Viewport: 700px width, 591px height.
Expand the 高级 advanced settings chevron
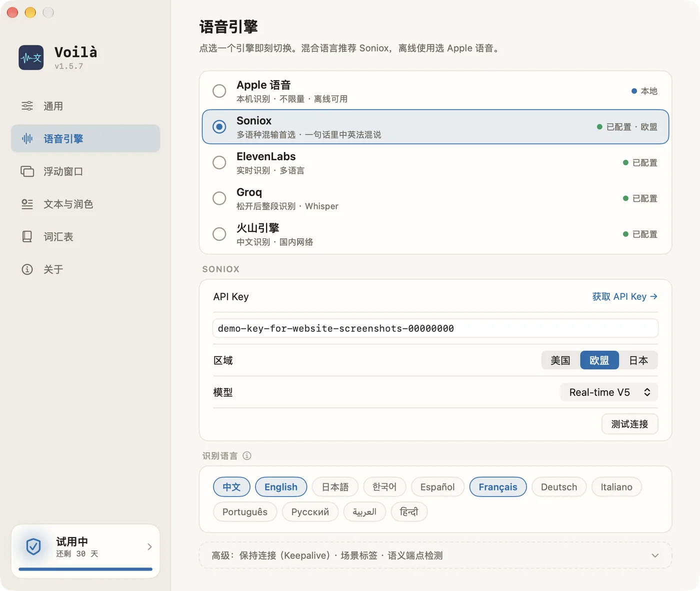pyautogui.click(x=655, y=555)
